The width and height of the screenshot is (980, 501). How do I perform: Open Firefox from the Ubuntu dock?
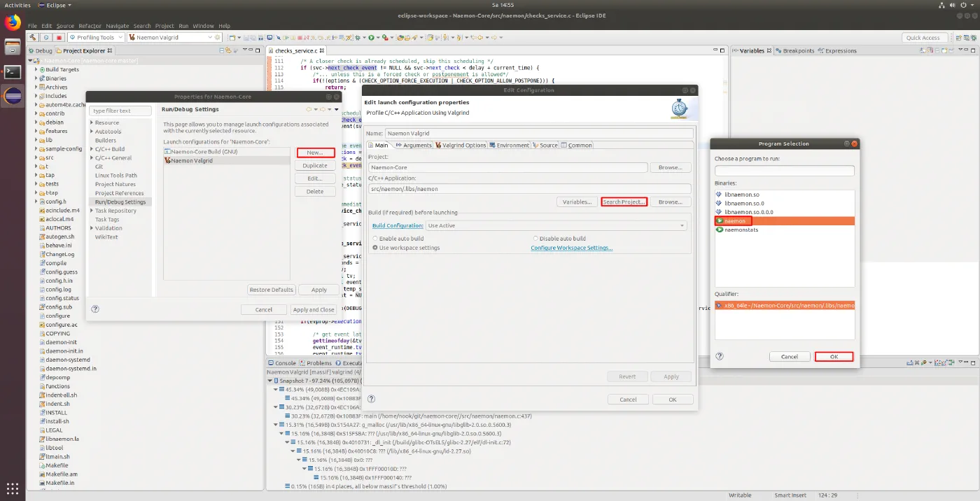pos(12,23)
